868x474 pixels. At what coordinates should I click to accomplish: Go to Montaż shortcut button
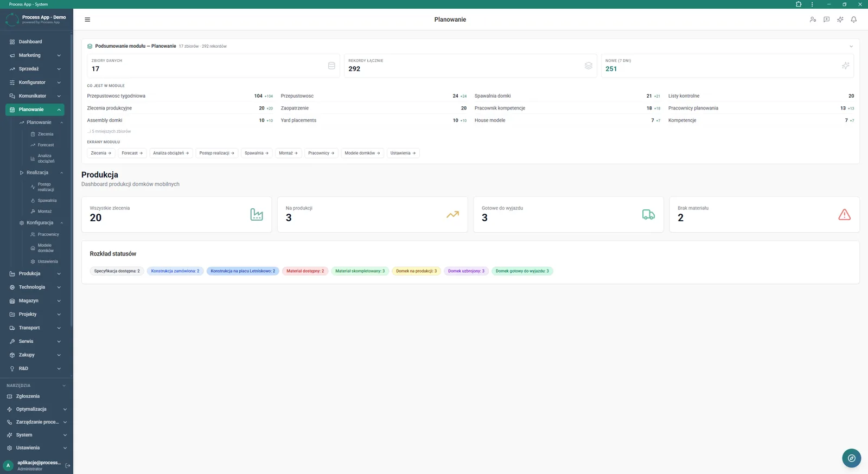coord(288,153)
